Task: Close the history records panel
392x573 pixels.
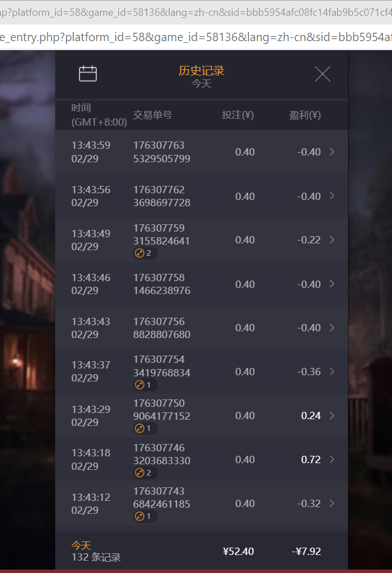Action: pos(323,74)
